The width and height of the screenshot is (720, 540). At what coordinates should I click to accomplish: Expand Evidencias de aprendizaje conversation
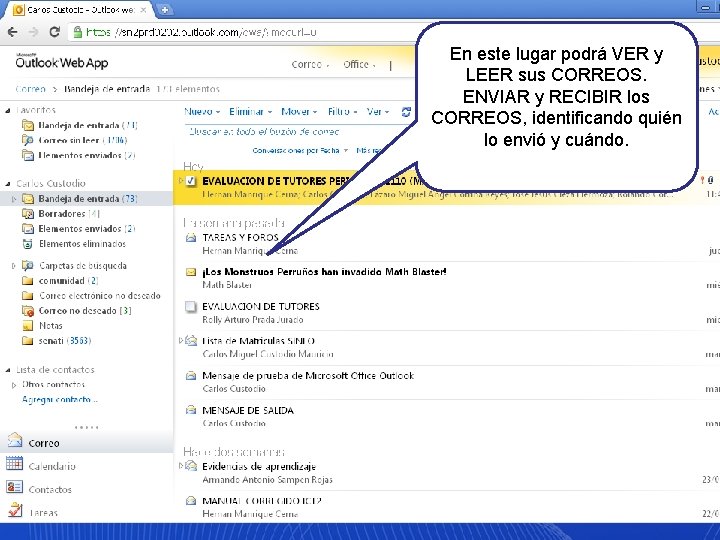(x=181, y=466)
